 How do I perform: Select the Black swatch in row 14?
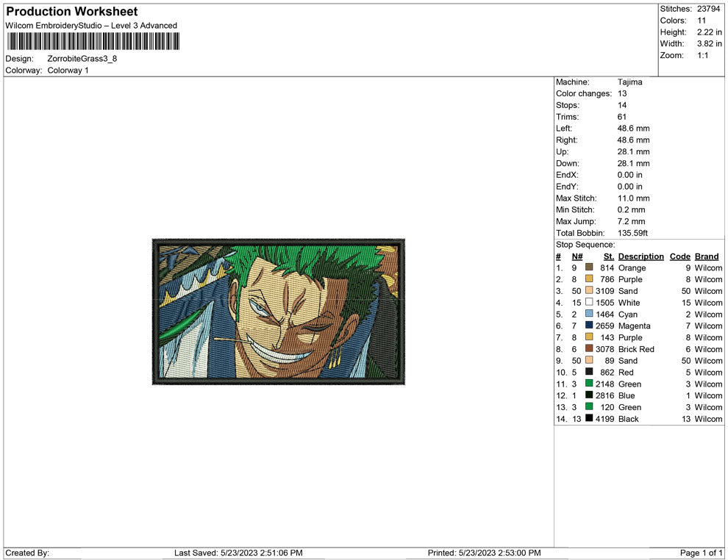pos(589,418)
